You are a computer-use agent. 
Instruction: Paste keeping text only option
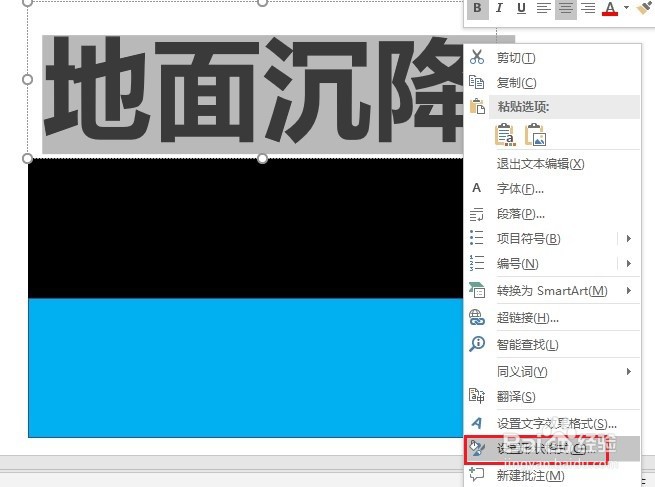(505, 134)
